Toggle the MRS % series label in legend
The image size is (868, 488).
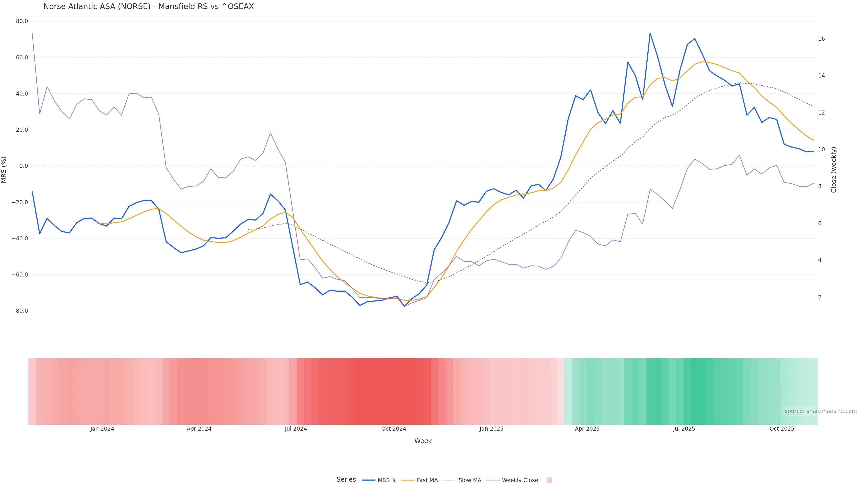[x=387, y=480]
